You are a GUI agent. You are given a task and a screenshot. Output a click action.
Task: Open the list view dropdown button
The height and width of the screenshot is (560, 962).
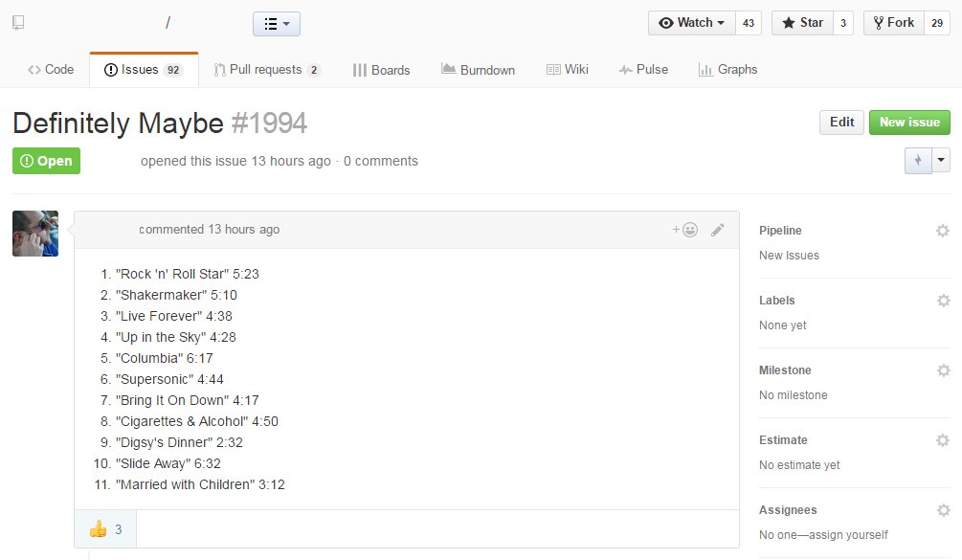pyautogui.click(x=277, y=24)
